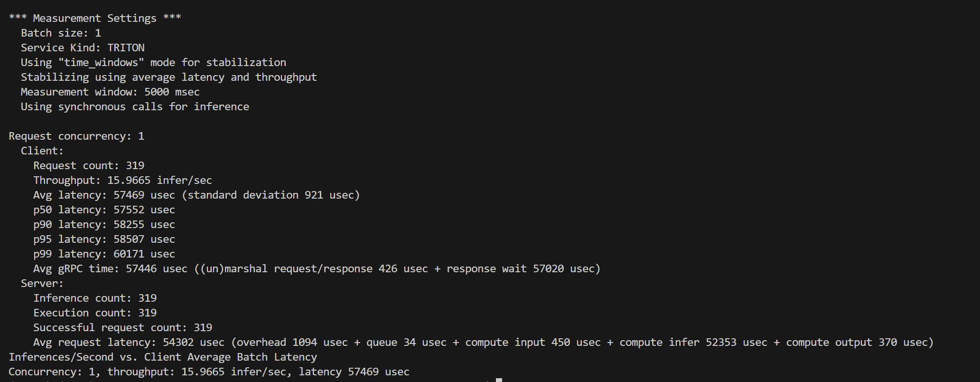Click the p99 latency line

[104, 254]
